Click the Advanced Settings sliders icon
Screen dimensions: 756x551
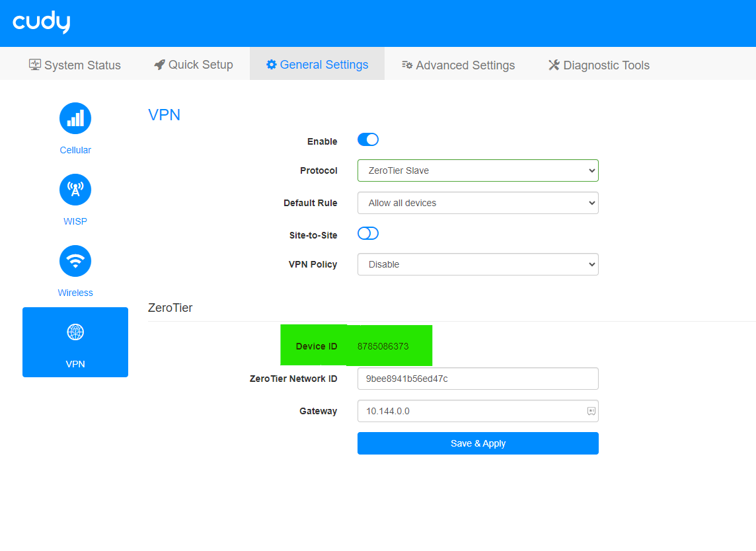click(407, 65)
